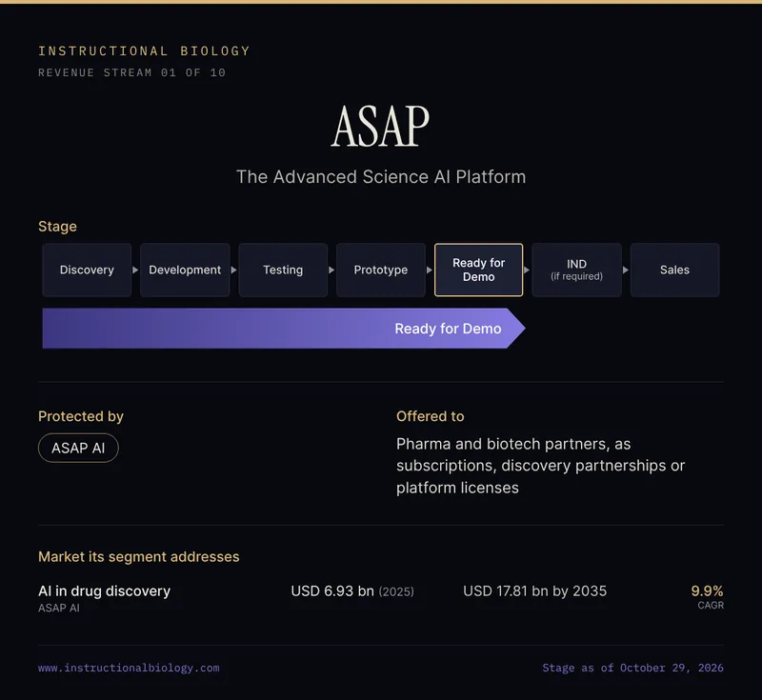The width and height of the screenshot is (762, 700).
Task: Click the Protected by heading
Action: tap(81, 416)
